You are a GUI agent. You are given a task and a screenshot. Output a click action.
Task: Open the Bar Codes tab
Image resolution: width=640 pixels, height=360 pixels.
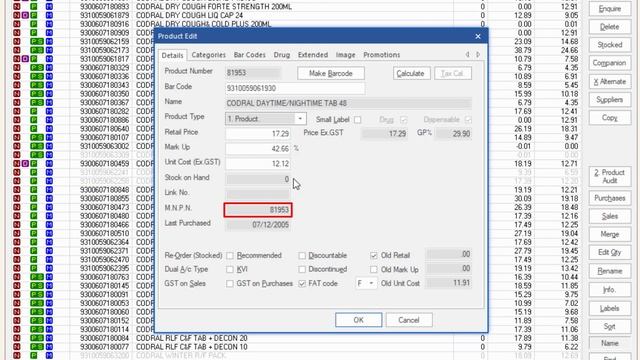pos(249,55)
